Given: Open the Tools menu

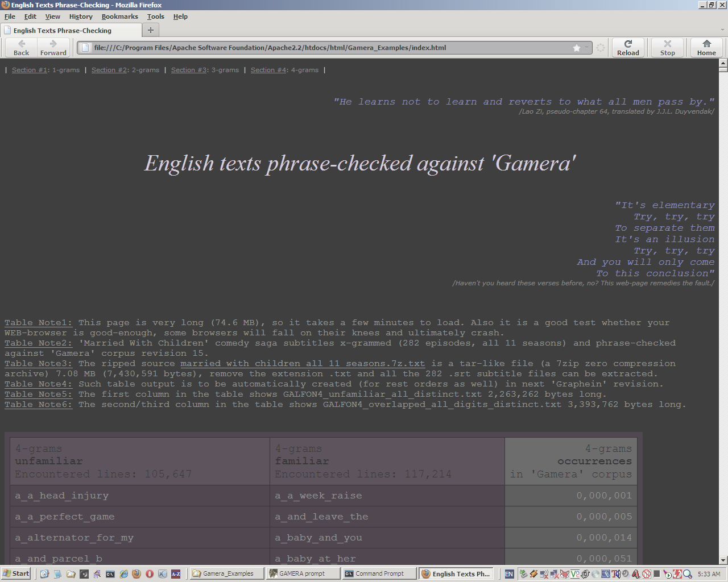Looking at the screenshot, I should (156, 16).
